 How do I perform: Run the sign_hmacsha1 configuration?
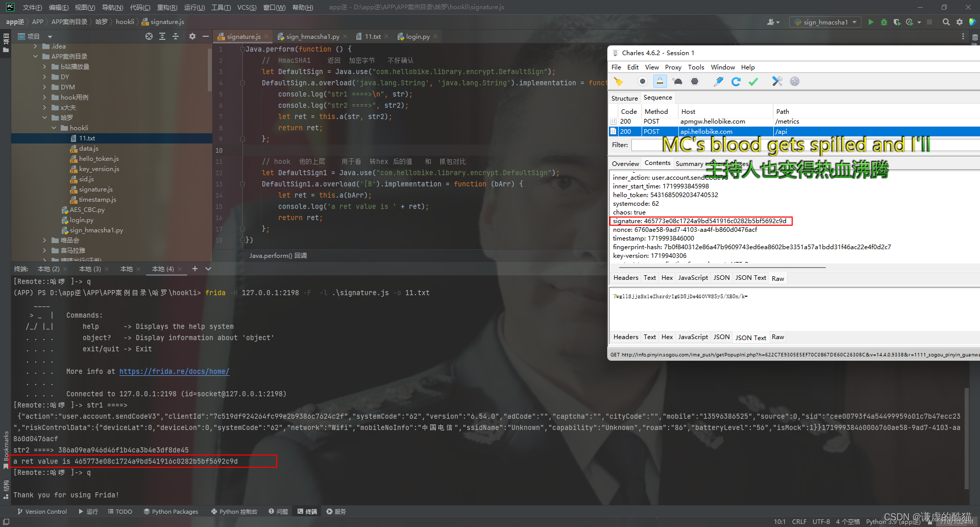click(871, 22)
